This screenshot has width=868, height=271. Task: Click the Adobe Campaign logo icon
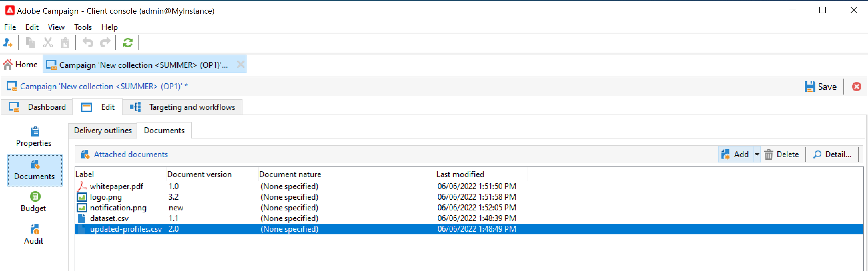pyautogui.click(x=10, y=10)
